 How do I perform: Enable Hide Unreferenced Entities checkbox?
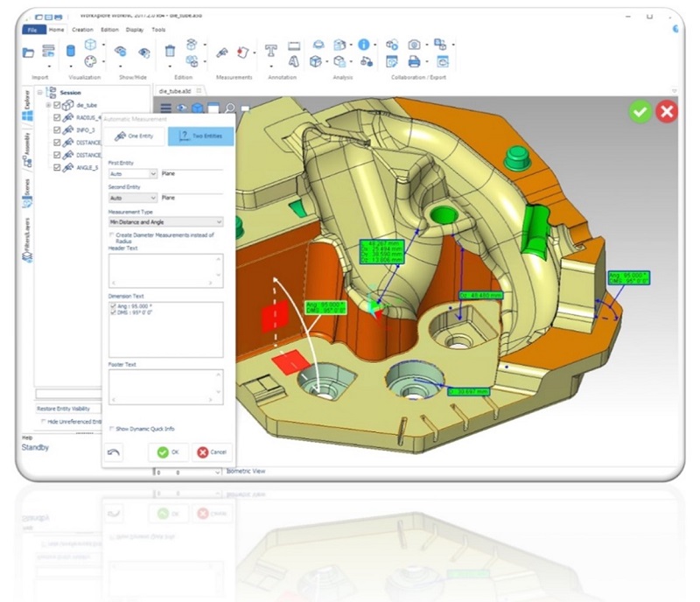44,422
